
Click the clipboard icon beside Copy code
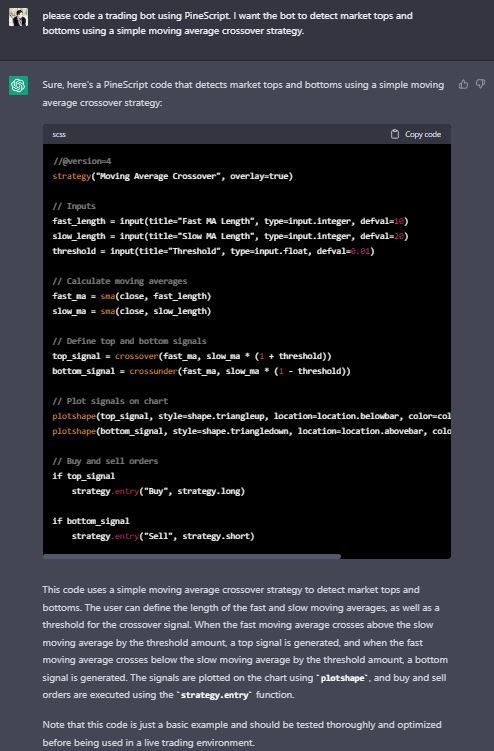click(x=395, y=134)
